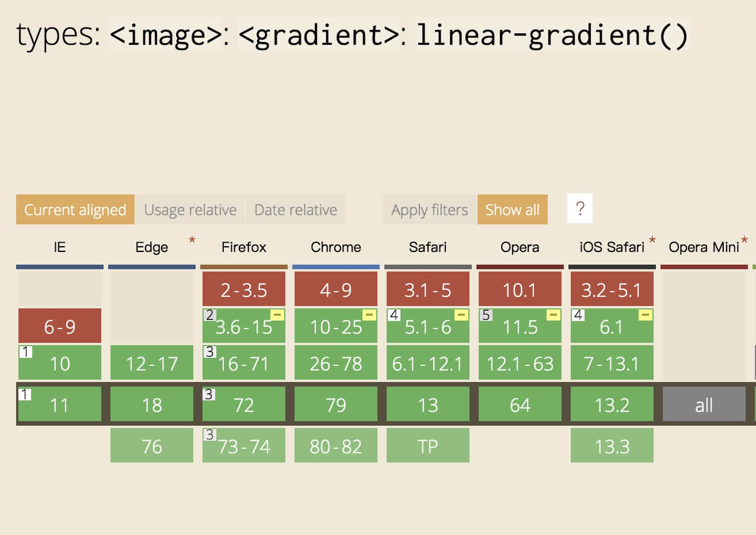756x535 pixels.
Task: Click the asterisk beside iOS Safari
Action: click(652, 240)
